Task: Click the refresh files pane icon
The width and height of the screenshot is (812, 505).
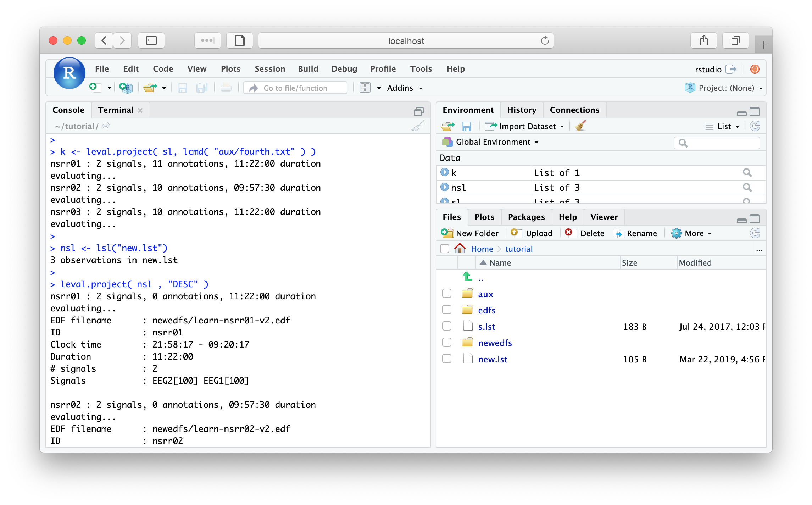Action: (x=755, y=233)
